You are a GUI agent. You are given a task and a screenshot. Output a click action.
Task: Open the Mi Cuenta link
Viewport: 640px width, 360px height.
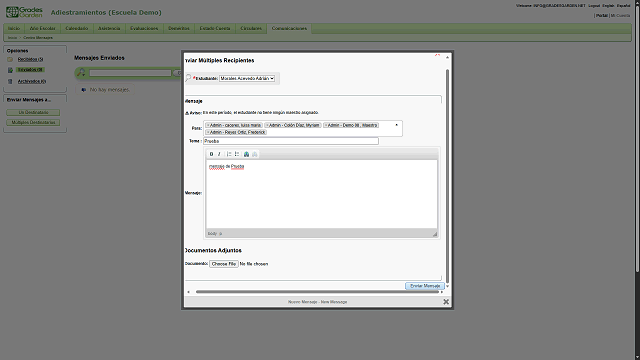[x=620, y=16]
